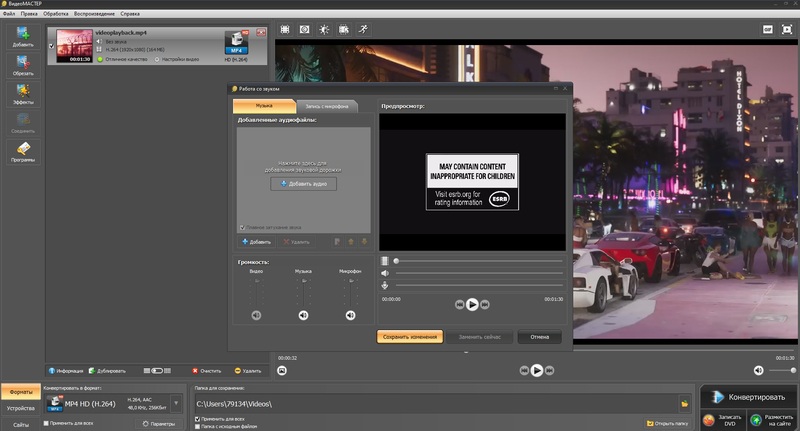Click the trim audio icon in audio list toolbar
This screenshot has width=800, height=431.
(337, 242)
